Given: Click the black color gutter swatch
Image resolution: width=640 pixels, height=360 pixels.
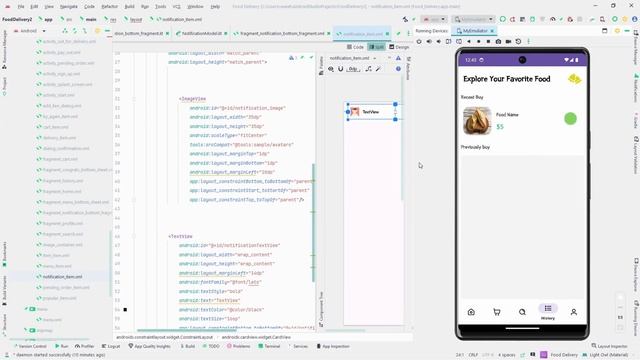Looking at the screenshot, I should [x=125, y=310].
